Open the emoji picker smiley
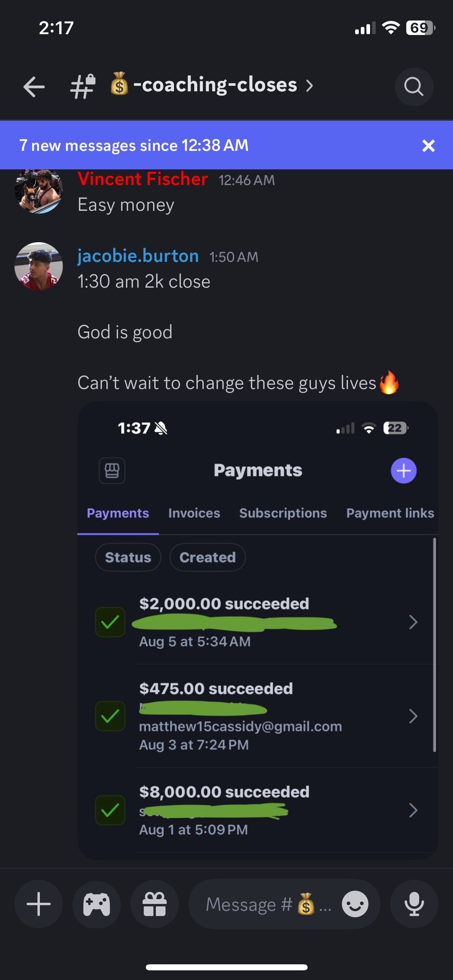Image resolution: width=453 pixels, height=980 pixels. click(355, 904)
